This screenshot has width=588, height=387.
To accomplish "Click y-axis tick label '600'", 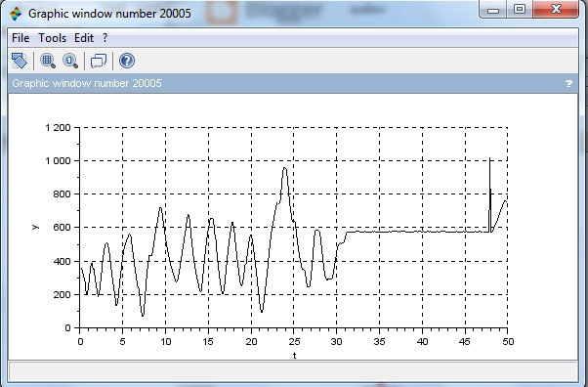I will click(x=62, y=227).
